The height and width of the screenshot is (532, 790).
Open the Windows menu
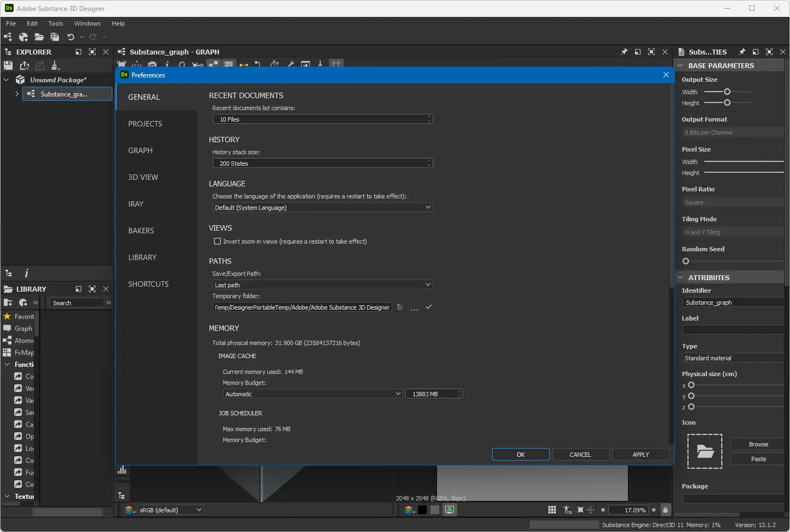pyautogui.click(x=87, y=23)
